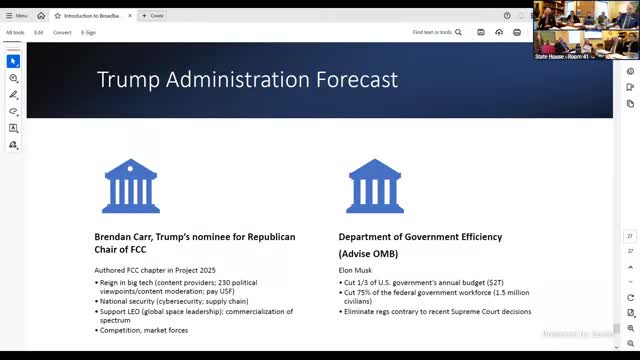Pick the Highlight pen tool
640x360 pixels.
[13, 95]
